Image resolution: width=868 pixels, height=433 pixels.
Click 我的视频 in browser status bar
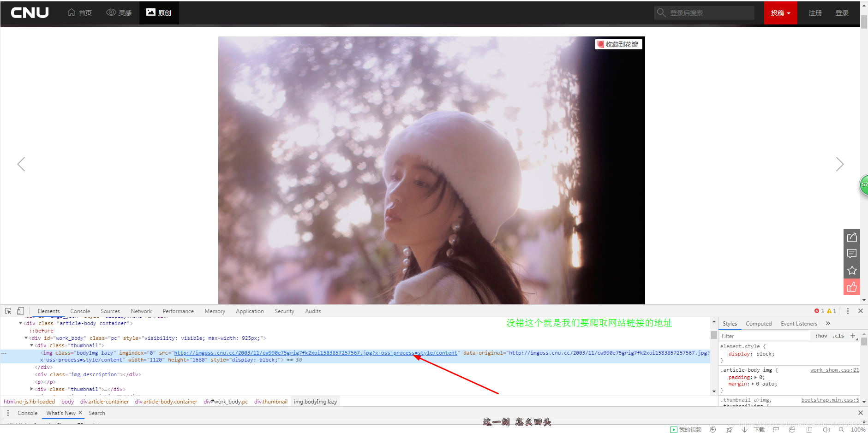[x=686, y=429]
